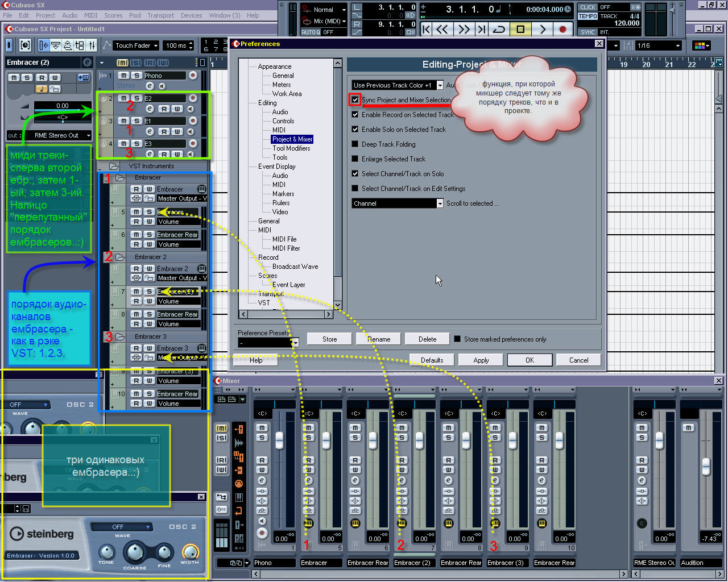
Task: Solo the Phono track in the track list
Action: click(136, 75)
